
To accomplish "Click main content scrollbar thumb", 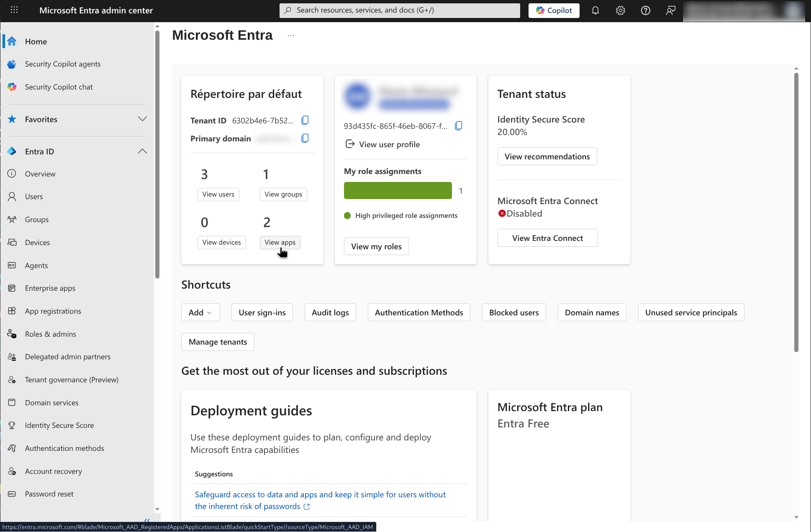I will [796, 212].
